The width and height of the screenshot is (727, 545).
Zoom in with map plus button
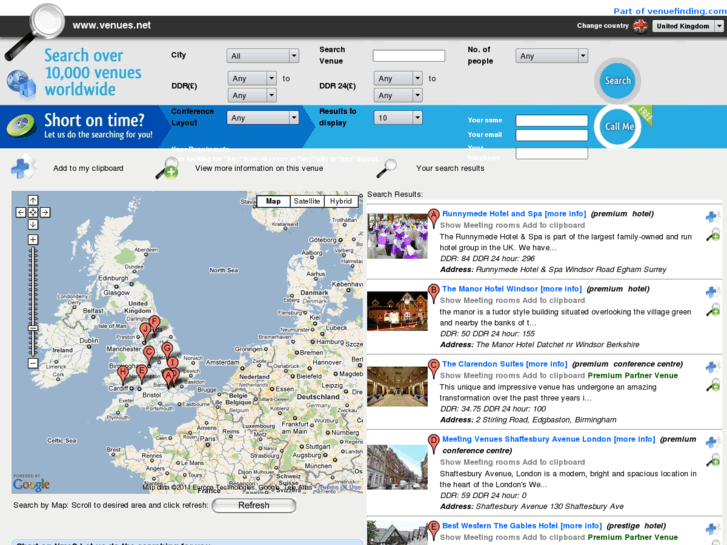point(33,240)
